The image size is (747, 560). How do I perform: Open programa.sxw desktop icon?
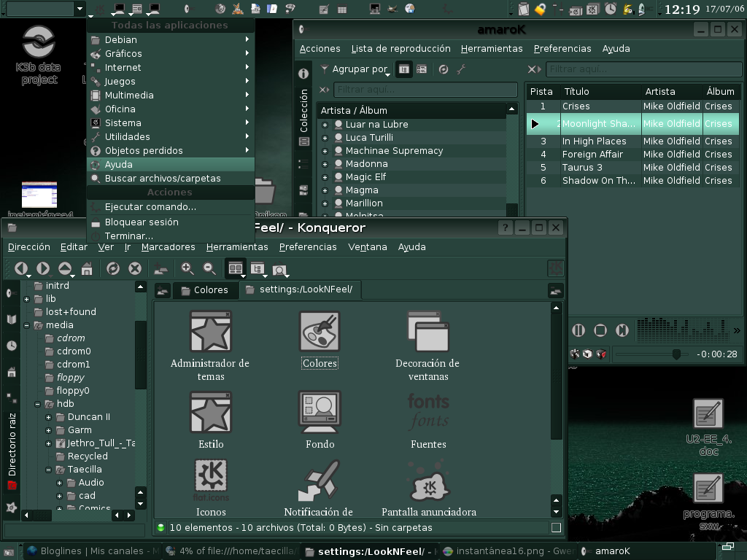point(708,502)
